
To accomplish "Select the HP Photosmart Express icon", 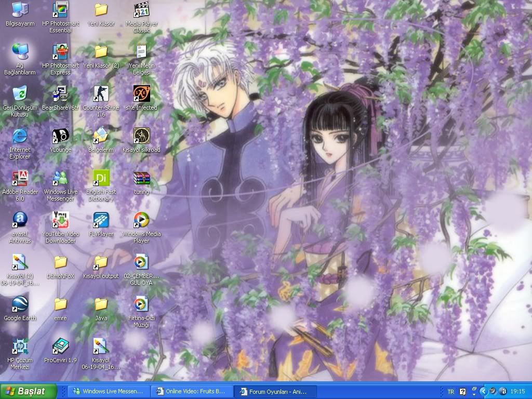I will pyautogui.click(x=60, y=59).
